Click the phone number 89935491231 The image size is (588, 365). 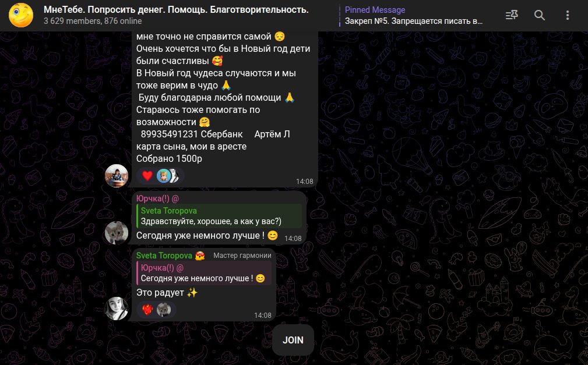169,134
